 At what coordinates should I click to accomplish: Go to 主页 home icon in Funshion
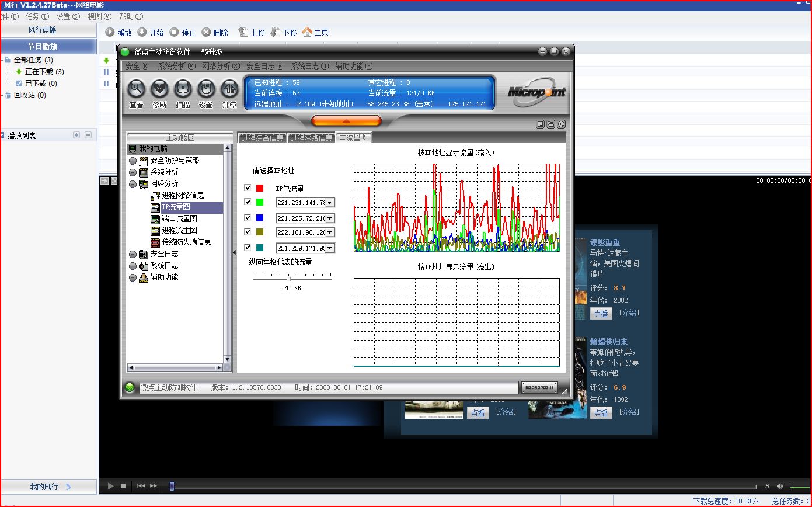(307, 32)
